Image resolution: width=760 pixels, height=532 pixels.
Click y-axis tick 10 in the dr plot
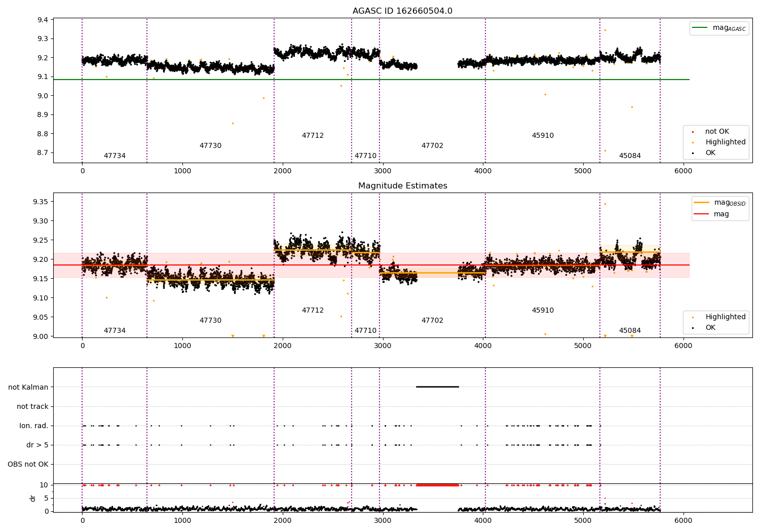44,485
